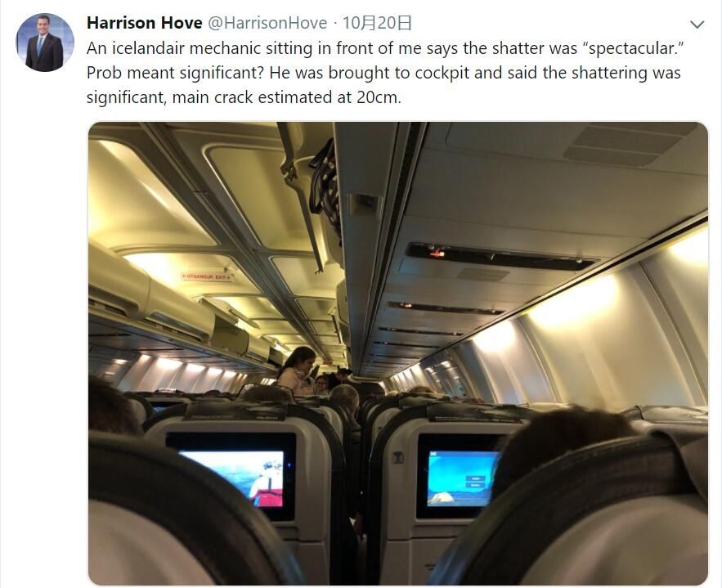This screenshot has width=722, height=588.
Task: Click the Harrison Hove display name
Action: 144,23
